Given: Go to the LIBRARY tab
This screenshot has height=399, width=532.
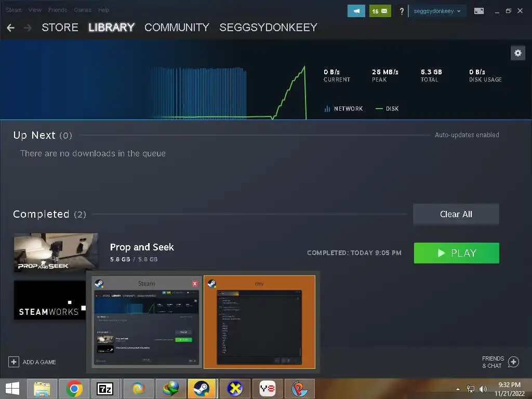Looking at the screenshot, I should pos(112,28).
